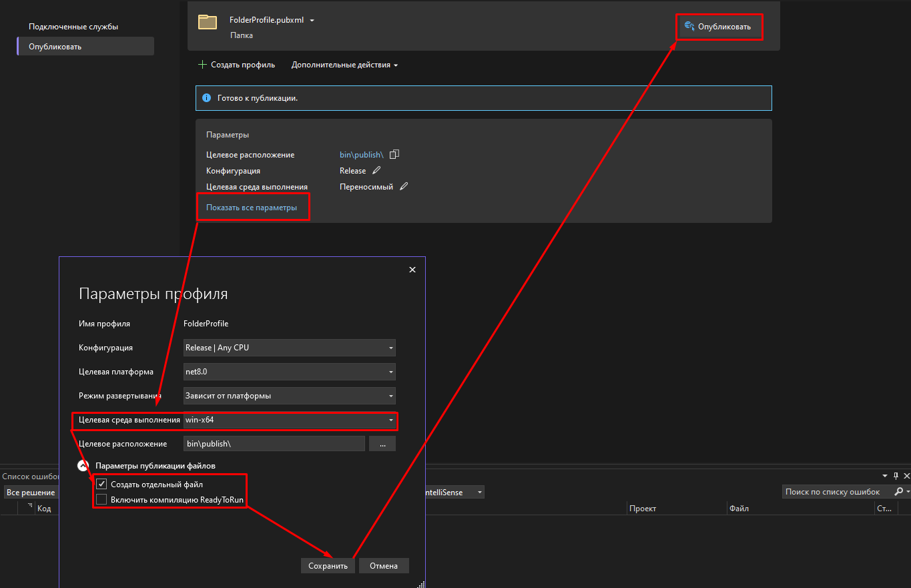Click the pencil icon beside Переносимый runtime
Viewport: 911px width, 588px height.
tap(403, 186)
